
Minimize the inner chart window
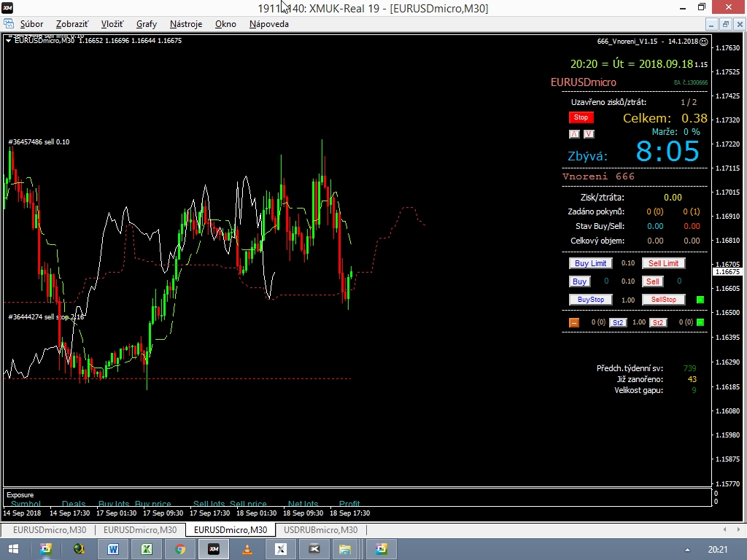coord(711,24)
